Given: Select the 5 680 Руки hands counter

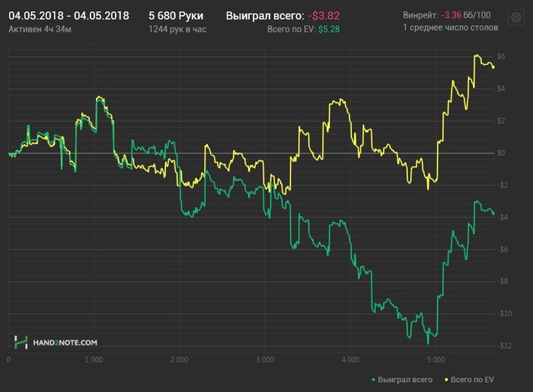Looking at the screenshot, I should pos(177,15).
